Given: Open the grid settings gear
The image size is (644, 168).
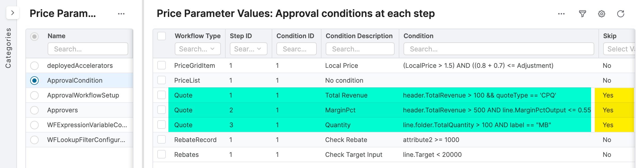Looking at the screenshot, I should pyautogui.click(x=601, y=14).
